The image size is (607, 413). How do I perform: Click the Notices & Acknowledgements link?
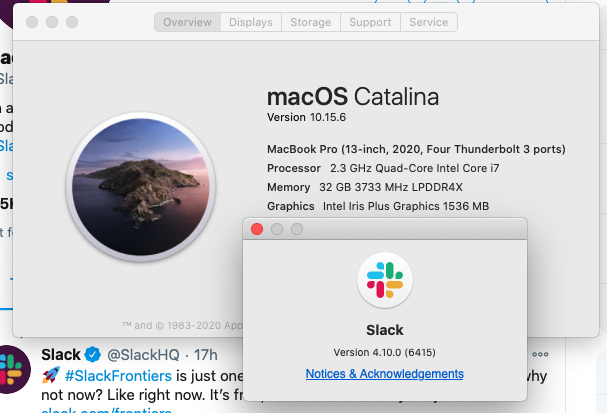click(384, 374)
